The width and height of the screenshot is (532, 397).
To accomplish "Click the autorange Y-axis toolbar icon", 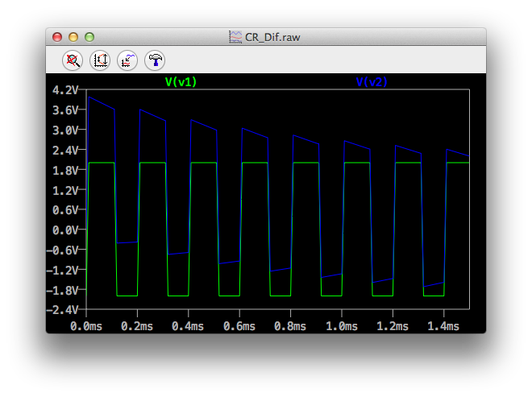I will tap(100, 60).
